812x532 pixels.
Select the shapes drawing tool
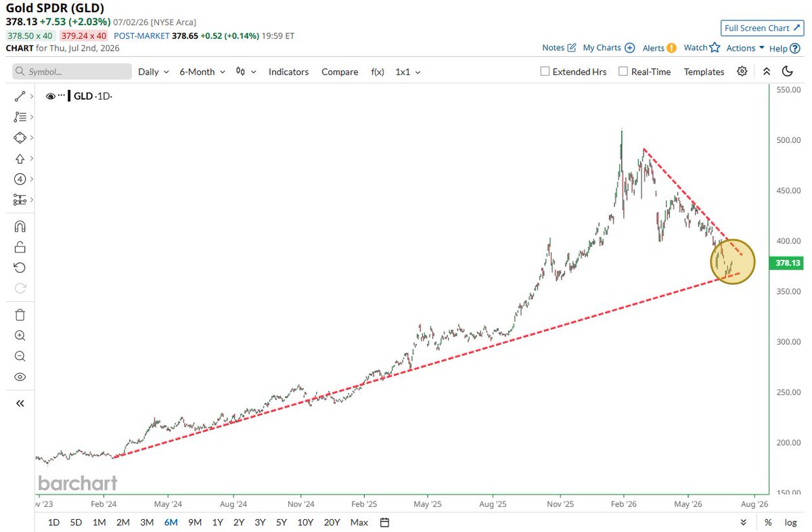click(x=20, y=137)
